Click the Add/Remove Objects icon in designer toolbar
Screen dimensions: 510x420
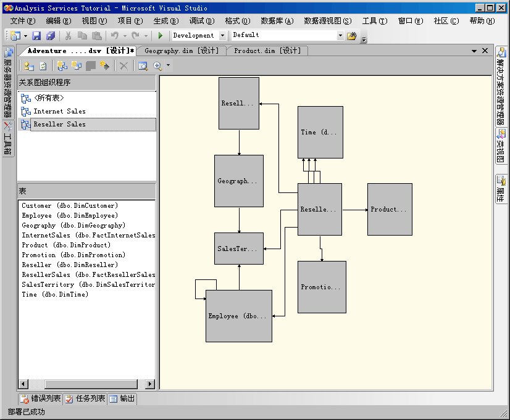[x=28, y=66]
